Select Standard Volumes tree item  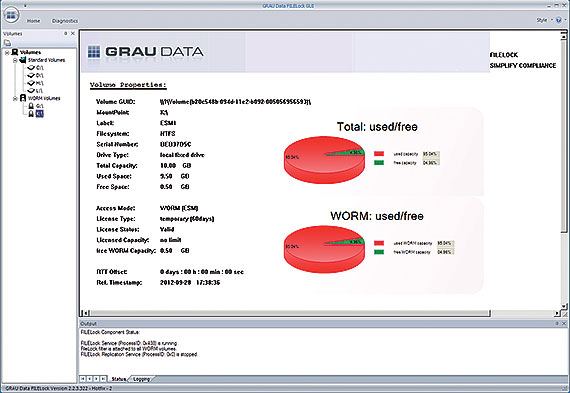point(46,60)
